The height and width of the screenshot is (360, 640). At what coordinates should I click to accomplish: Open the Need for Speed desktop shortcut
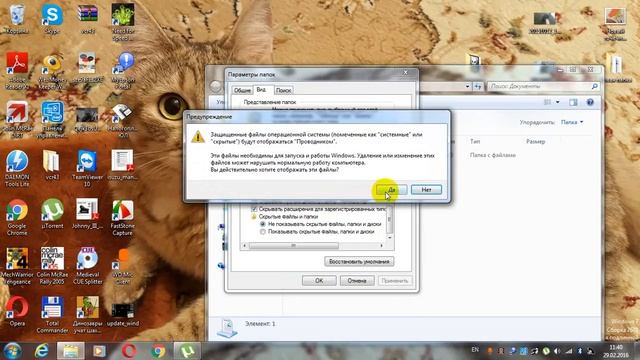click(123, 22)
